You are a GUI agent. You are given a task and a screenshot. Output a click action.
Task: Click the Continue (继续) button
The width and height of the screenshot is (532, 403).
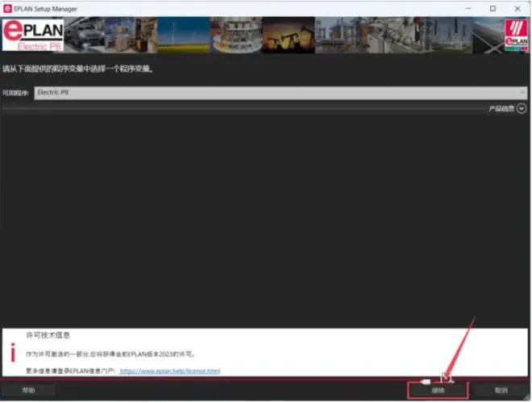click(x=438, y=390)
